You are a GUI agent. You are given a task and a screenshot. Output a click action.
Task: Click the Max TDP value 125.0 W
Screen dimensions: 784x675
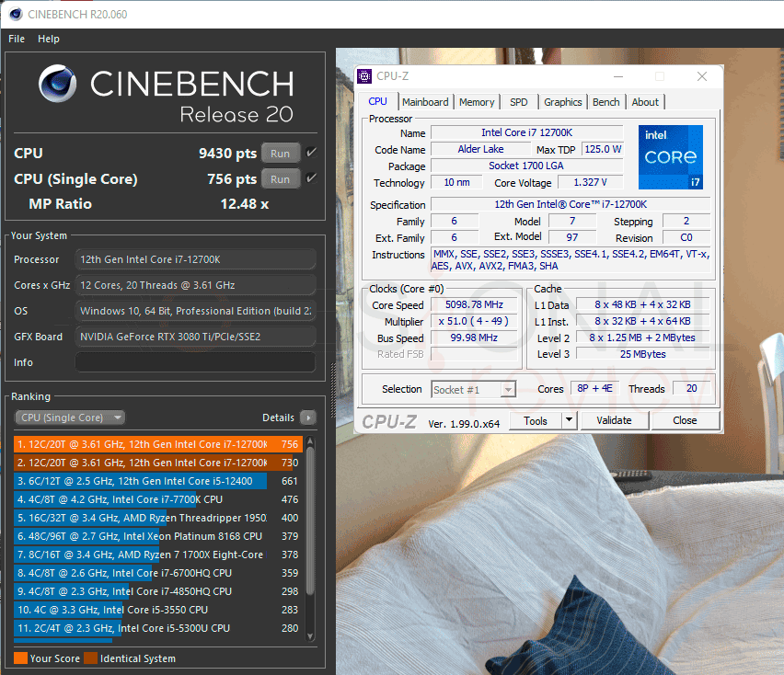(603, 149)
